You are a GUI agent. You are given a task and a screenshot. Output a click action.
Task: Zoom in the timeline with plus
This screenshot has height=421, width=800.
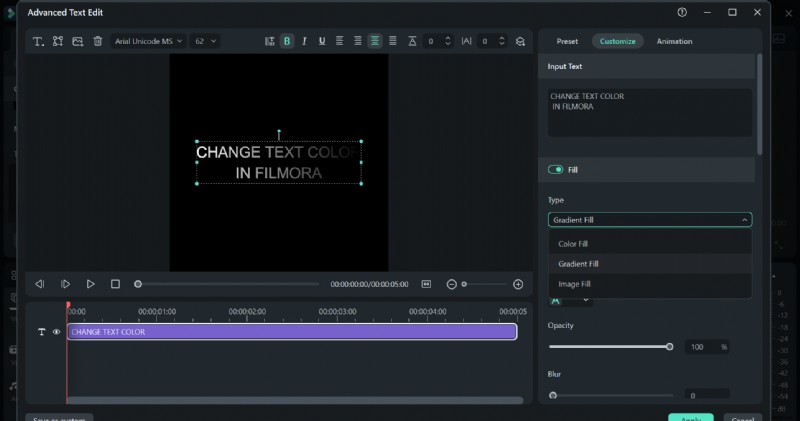click(x=518, y=284)
